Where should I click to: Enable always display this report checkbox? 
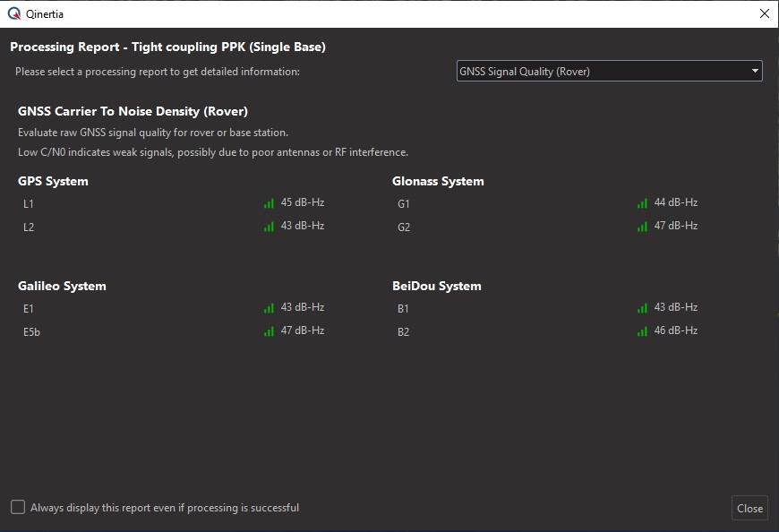pyautogui.click(x=18, y=507)
